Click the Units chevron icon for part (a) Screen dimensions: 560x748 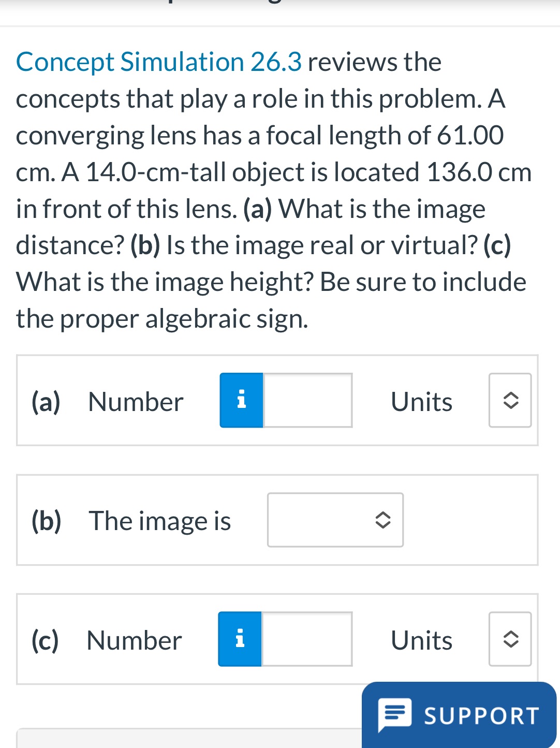point(510,400)
